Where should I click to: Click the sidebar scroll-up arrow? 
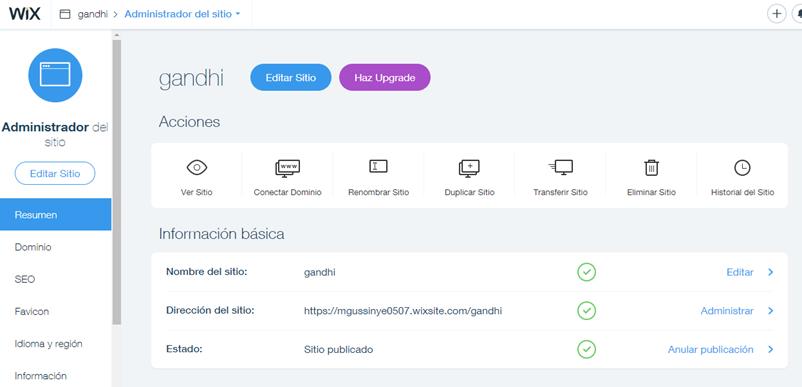(x=117, y=35)
